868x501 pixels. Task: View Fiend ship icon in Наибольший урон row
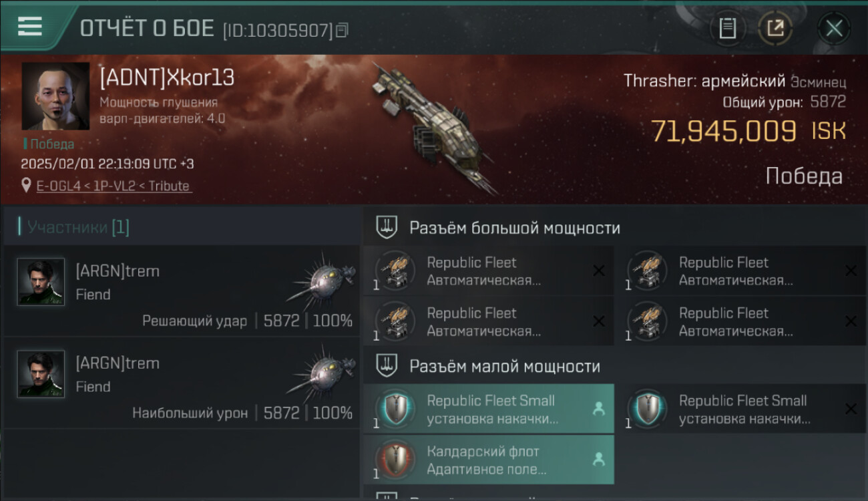click(x=322, y=373)
